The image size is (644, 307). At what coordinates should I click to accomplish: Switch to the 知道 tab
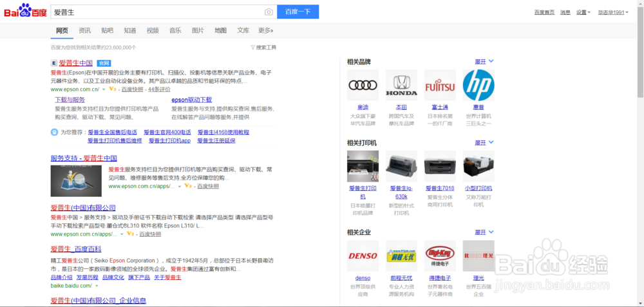point(130,30)
